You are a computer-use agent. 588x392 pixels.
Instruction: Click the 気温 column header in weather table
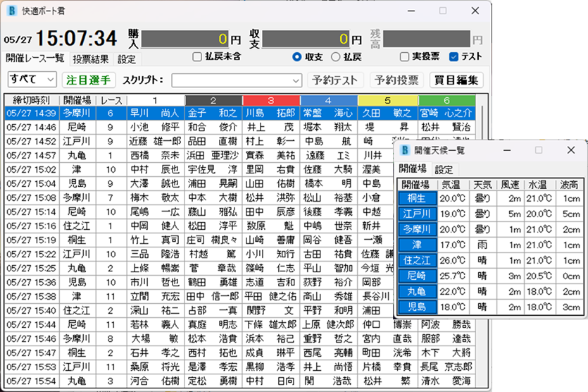point(453,184)
